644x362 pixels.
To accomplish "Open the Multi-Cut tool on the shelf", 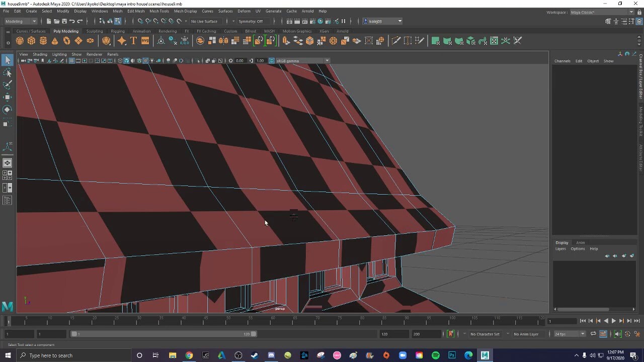I will [396, 41].
